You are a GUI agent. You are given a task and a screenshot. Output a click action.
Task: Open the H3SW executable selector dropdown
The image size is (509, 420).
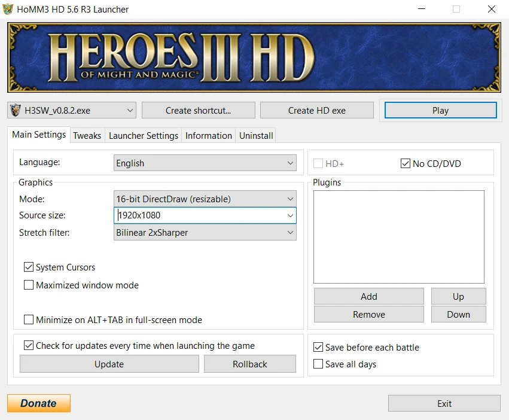pyautogui.click(x=130, y=110)
